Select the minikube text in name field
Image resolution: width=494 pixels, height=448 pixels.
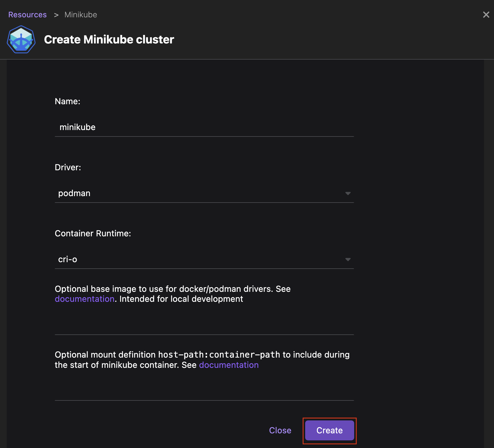click(78, 127)
